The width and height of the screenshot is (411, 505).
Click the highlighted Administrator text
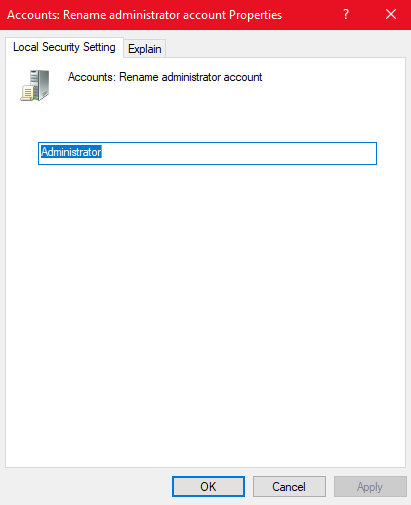tap(71, 152)
